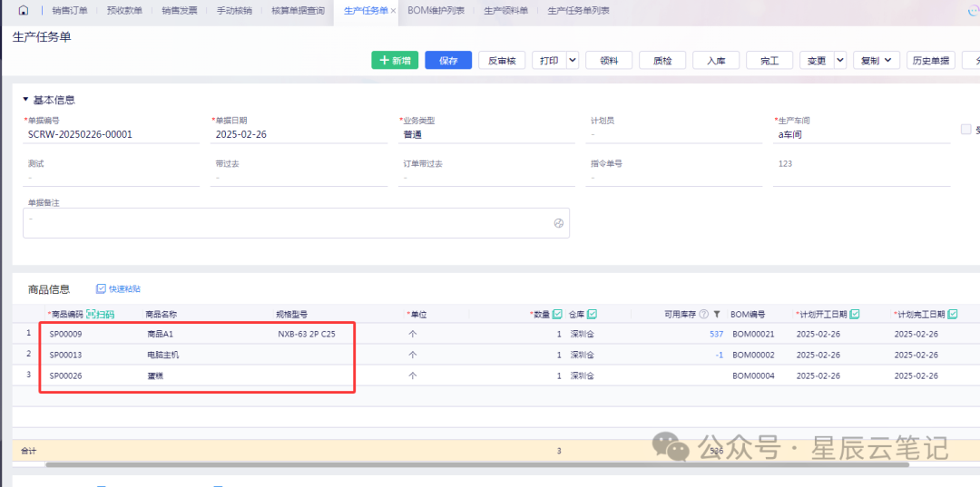Switch to the 销售发票 tab
Image resolution: width=980 pixels, height=487 pixels.
pos(180,11)
